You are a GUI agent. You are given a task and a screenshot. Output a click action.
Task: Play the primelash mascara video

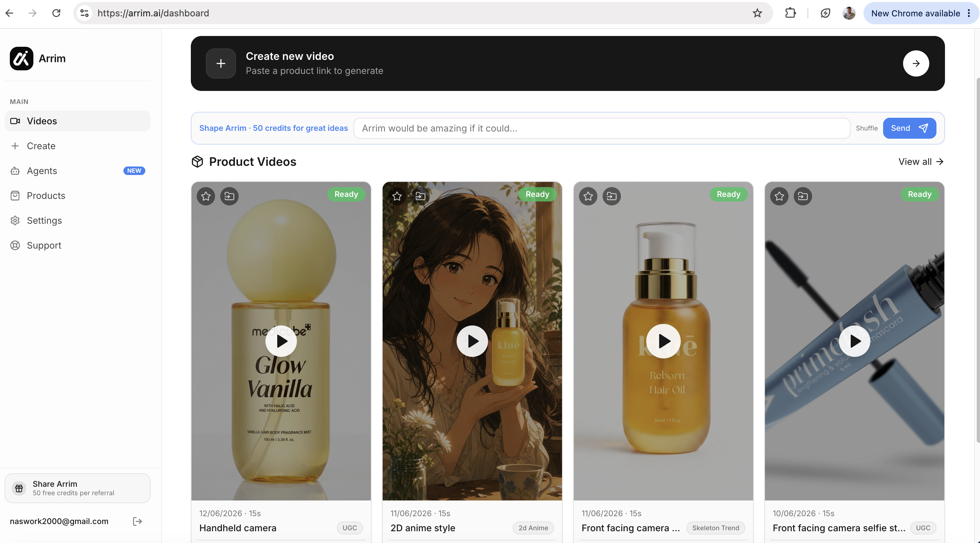[854, 341]
